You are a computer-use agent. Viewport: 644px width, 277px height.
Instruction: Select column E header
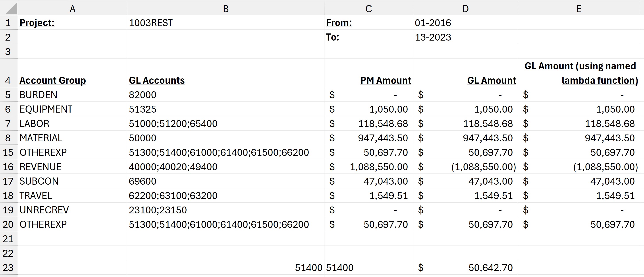[x=579, y=8]
